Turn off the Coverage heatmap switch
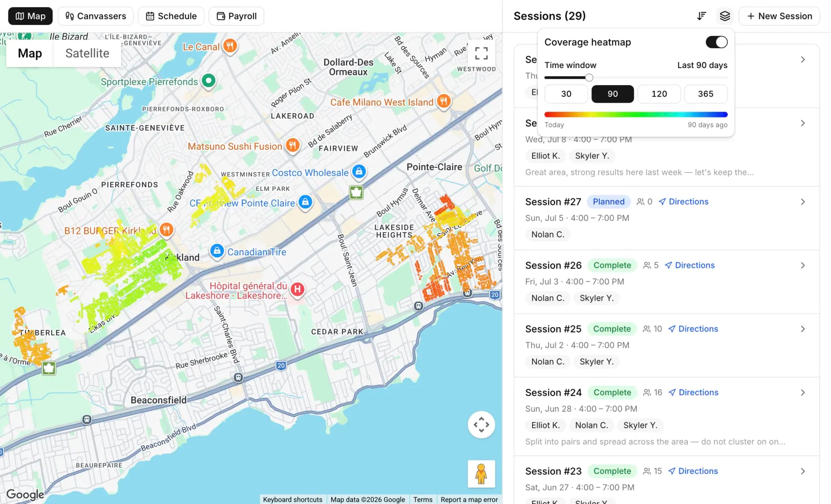The image size is (831, 504). coord(716,42)
